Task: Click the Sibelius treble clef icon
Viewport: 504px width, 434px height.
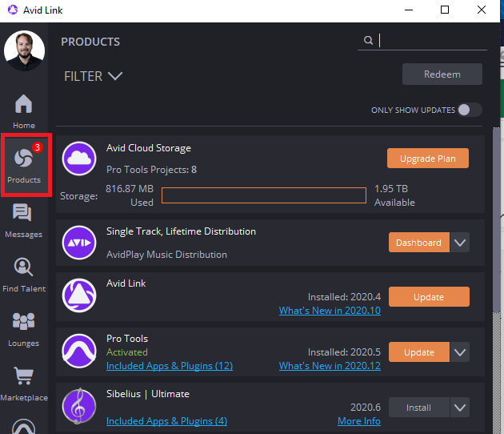Action: (79, 406)
